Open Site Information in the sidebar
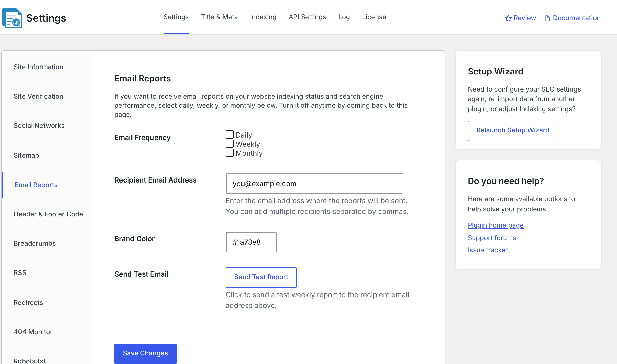This screenshot has height=364, width=617. click(x=38, y=67)
